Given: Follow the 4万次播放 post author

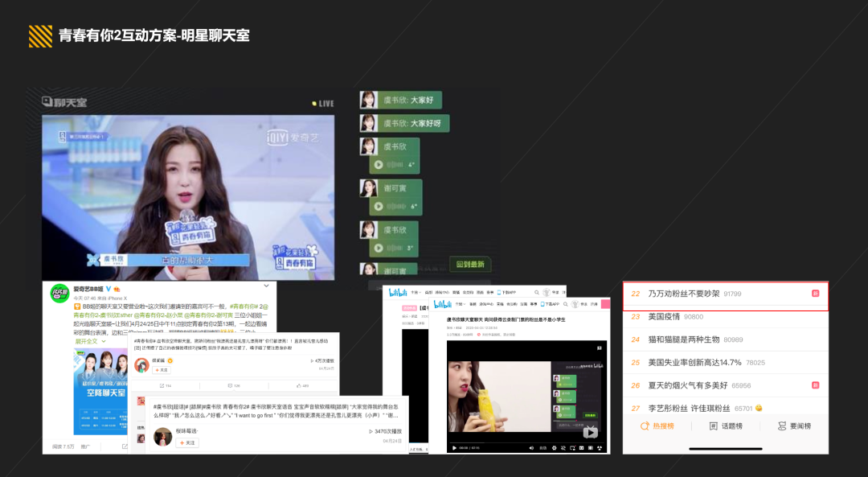Looking at the screenshot, I should point(161,370).
